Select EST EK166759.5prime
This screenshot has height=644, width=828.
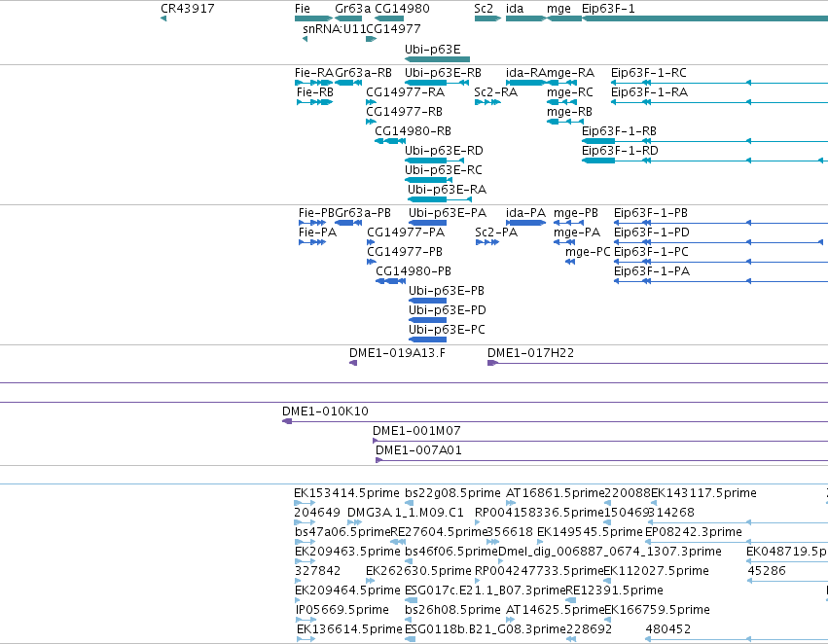click(658, 610)
